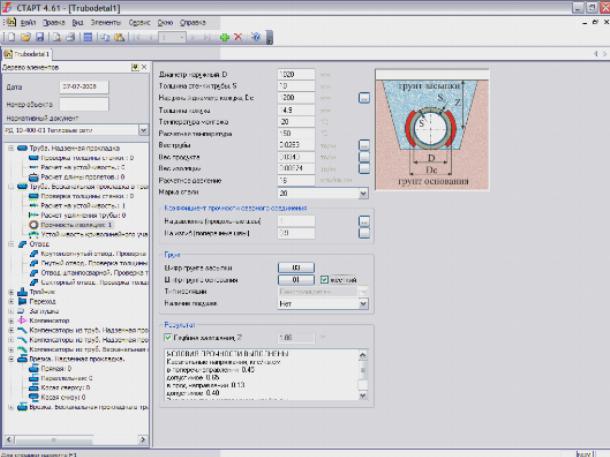Open the Марка стали dropdown
610x457 pixels.
click(362, 192)
